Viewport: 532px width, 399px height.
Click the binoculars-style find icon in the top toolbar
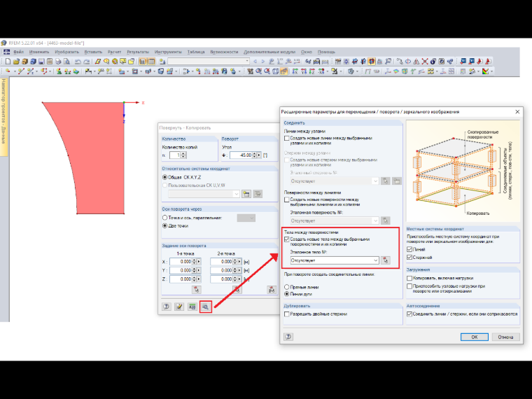(308, 62)
